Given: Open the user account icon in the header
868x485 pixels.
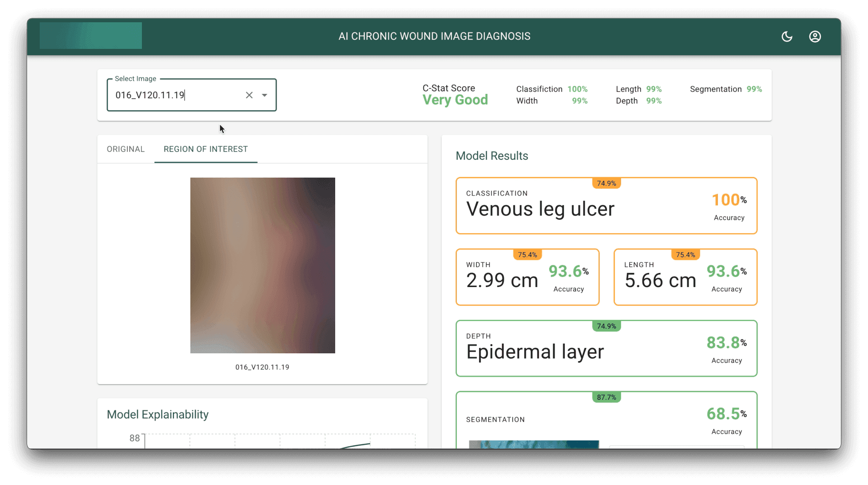Looking at the screenshot, I should (x=815, y=36).
